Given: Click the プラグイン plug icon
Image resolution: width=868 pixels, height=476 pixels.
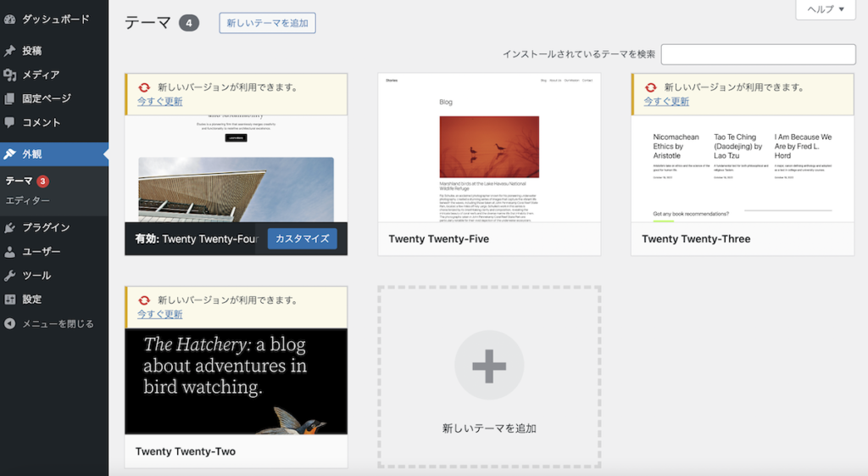Looking at the screenshot, I should [x=10, y=227].
